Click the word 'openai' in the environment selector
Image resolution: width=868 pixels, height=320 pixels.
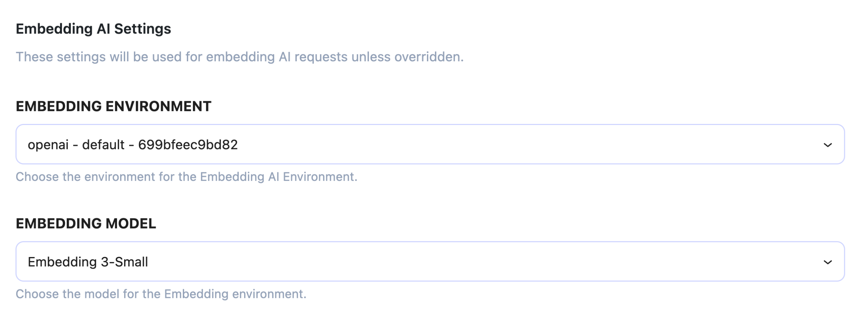click(48, 145)
